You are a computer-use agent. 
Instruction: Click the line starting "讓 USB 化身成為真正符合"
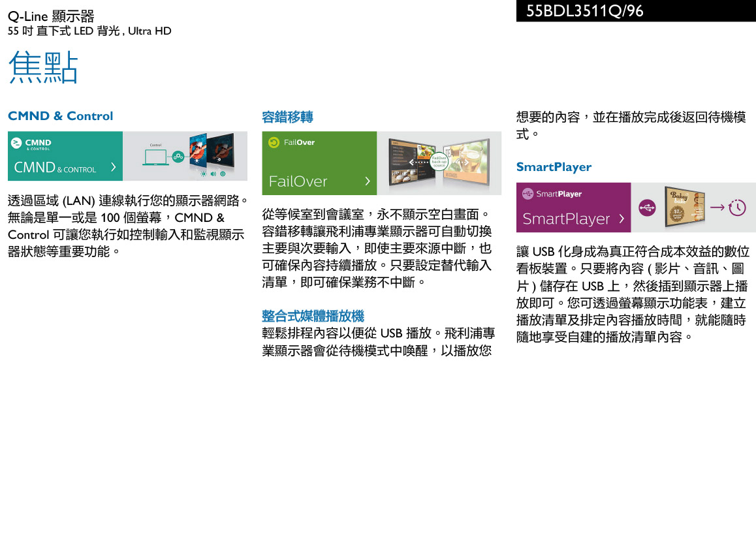[633, 251]
